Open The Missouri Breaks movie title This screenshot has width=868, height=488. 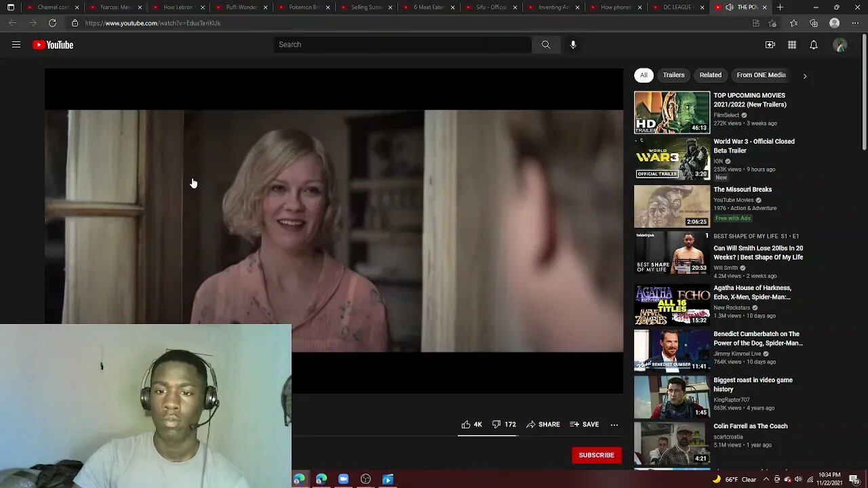point(743,190)
